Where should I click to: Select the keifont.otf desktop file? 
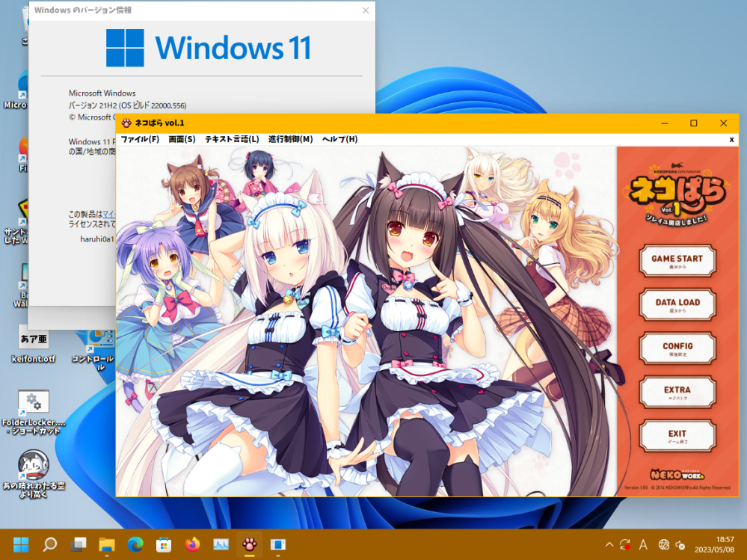(x=34, y=344)
